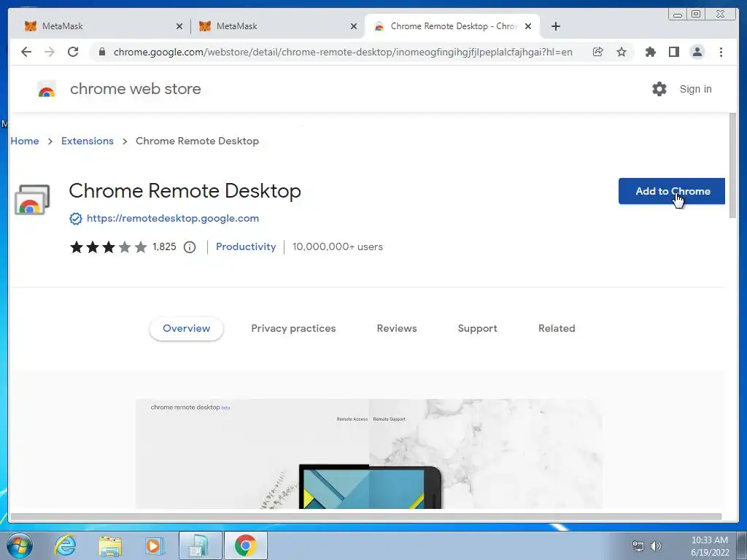Click the network tray icon

(638, 546)
